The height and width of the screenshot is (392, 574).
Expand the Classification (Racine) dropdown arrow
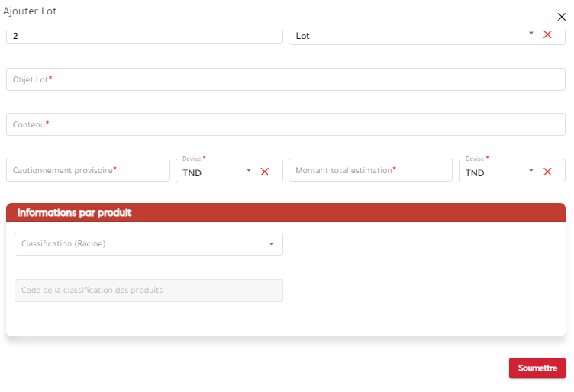point(272,245)
